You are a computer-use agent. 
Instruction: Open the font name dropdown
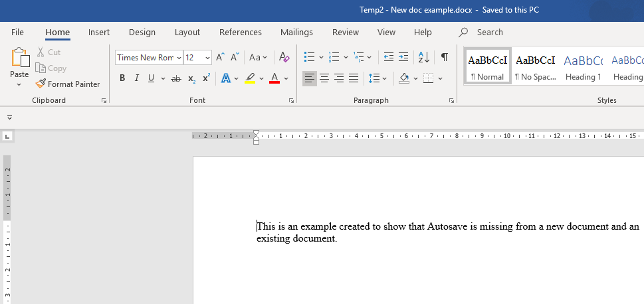pyautogui.click(x=179, y=58)
